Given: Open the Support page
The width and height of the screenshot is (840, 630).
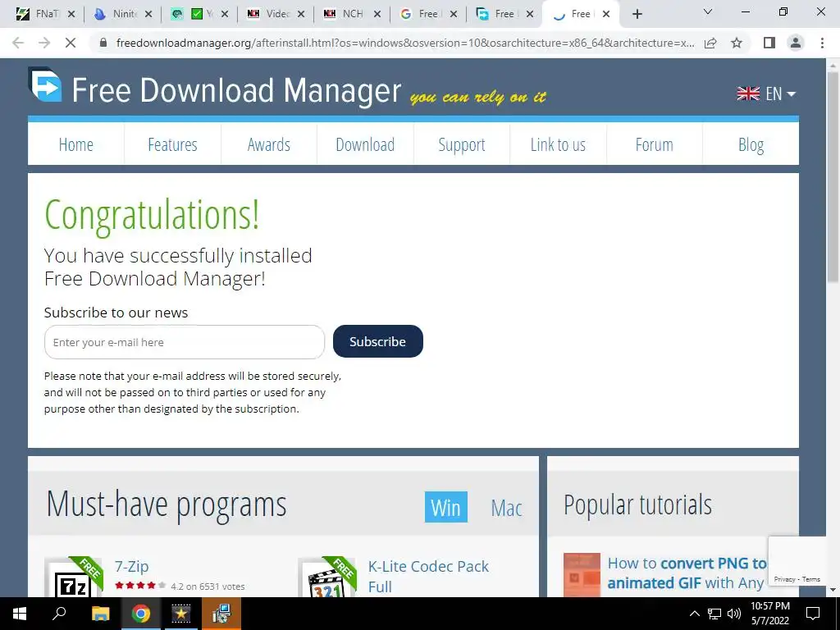Looking at the screenshot, I should [x=462, y=144].
